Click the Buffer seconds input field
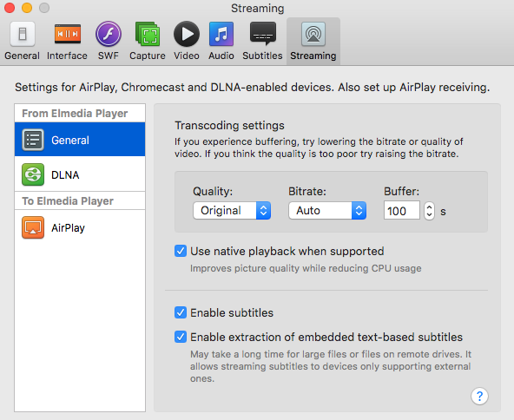This screenshot has width=514, height=420. [x=401, y=210]
